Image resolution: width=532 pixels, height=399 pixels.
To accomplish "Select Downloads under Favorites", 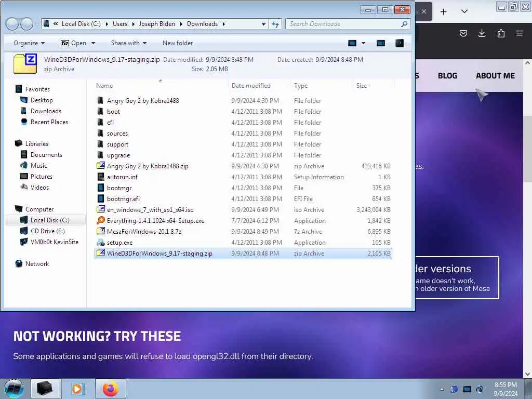I will click(46, 111).
